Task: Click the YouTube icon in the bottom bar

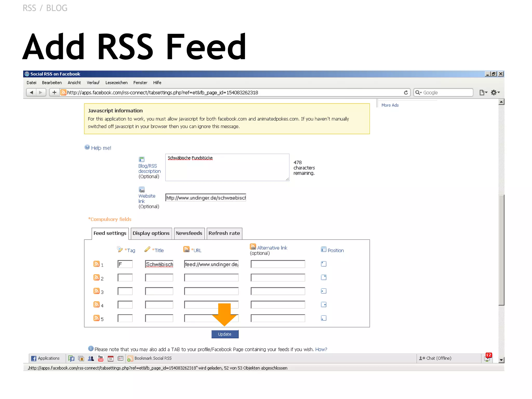Action: tap(101, 358)
